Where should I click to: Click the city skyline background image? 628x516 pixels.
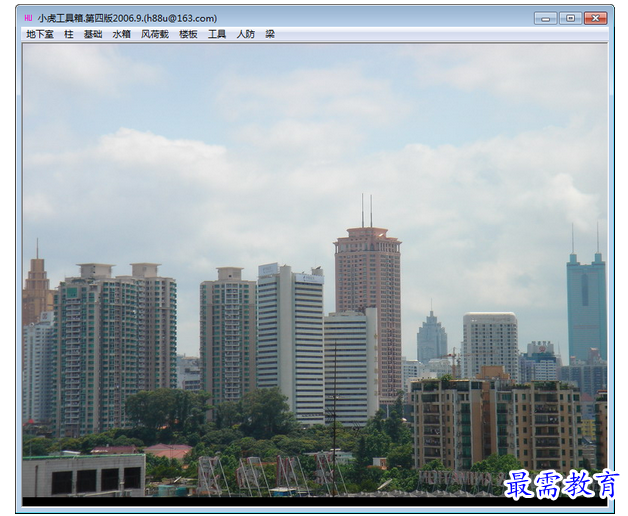click(x=315, y=270)
